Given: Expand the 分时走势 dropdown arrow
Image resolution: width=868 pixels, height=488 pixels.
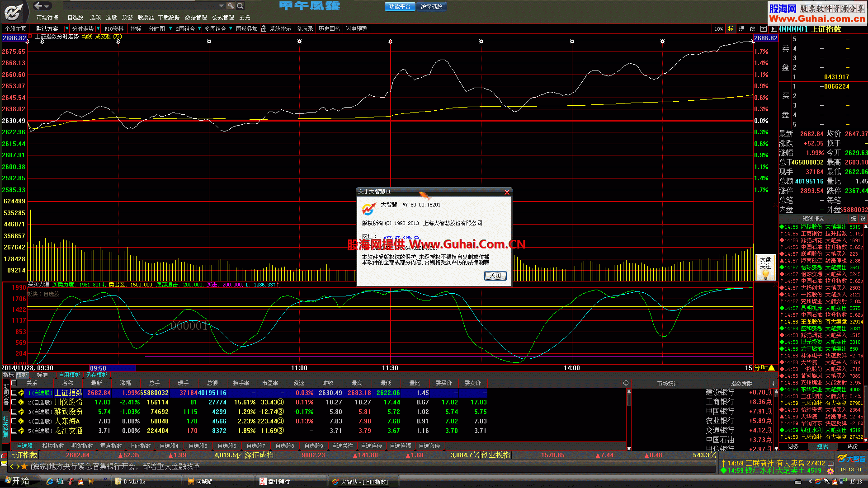Looking at the screenshot, I should 98,29.
